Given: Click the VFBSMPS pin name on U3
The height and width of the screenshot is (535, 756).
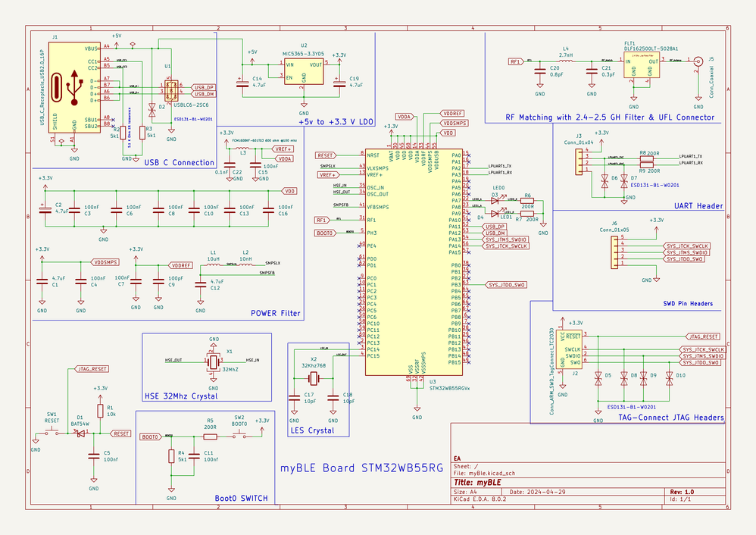Looking at the screenshot, I should pyautogui.click(x=377, y=207).
